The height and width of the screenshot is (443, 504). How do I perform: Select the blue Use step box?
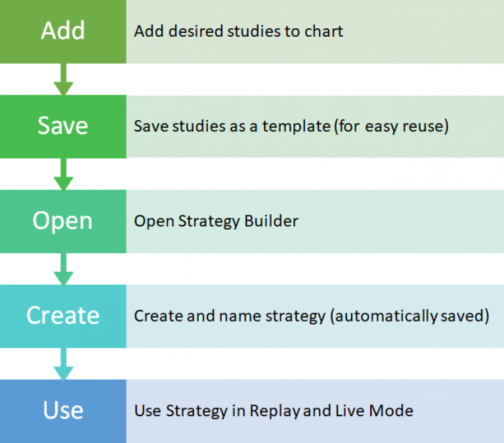click(x=63, y=411)
